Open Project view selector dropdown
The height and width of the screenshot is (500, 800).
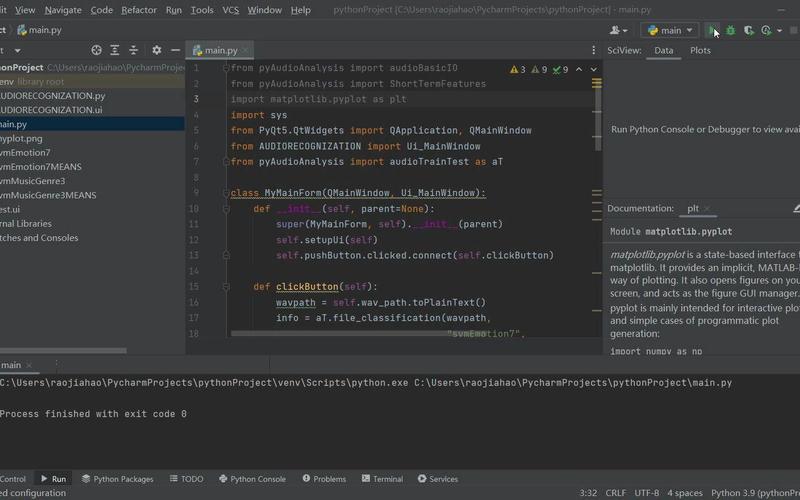(17, 51)
